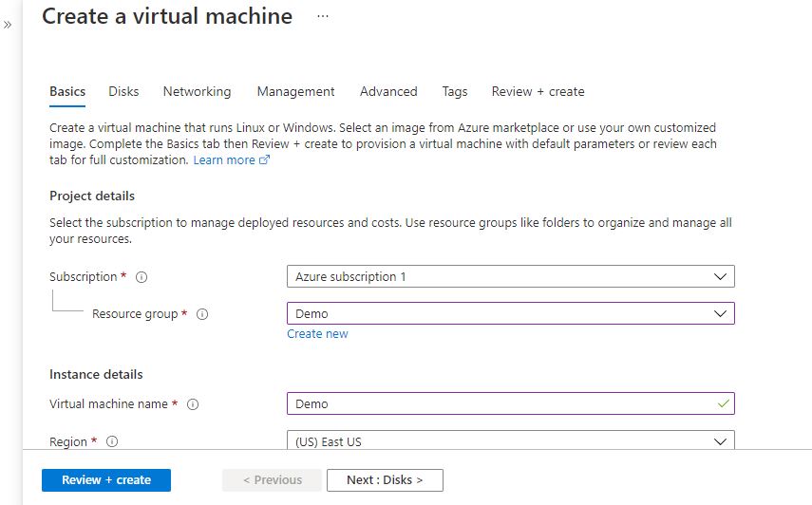Screen dimensions: 812x505
Task: Open the Region dropdown showing East US
Action: 510,442
